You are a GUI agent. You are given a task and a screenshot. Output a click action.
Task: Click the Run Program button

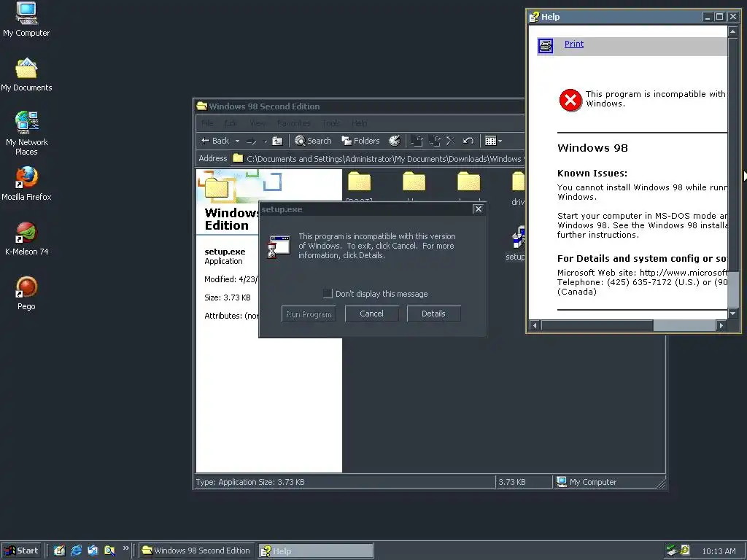309,314
